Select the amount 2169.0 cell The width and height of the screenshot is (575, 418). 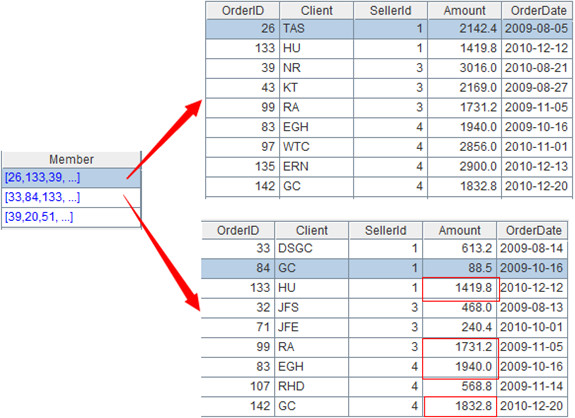pos(465,88)
